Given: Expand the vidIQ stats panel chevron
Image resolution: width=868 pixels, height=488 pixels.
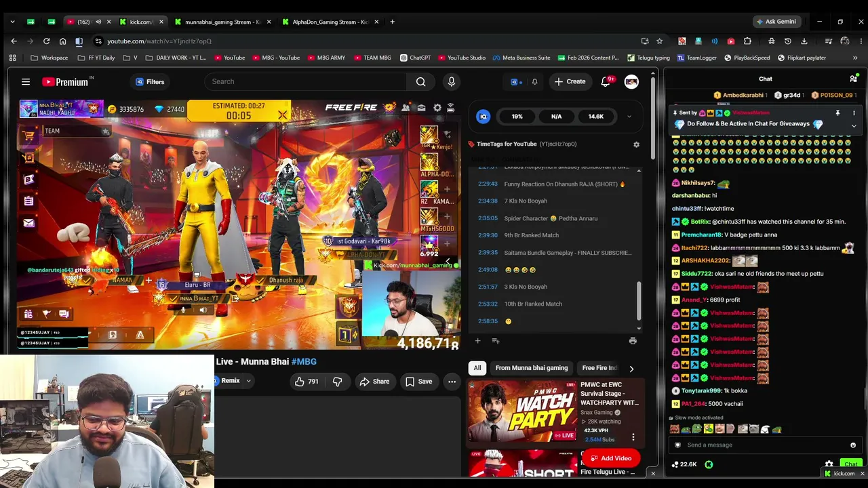Looking at the screenshot, I should click(x=629, y=117).
